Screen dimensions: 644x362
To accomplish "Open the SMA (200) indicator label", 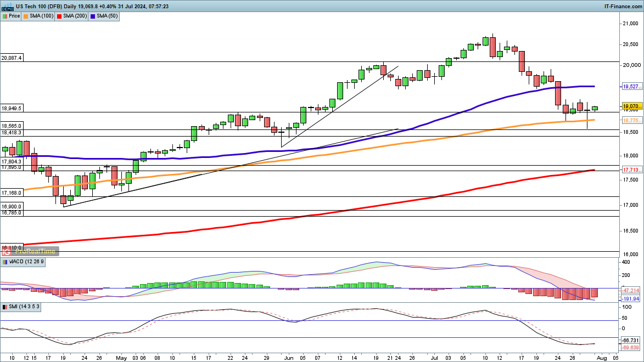I will tap(75, 16).
